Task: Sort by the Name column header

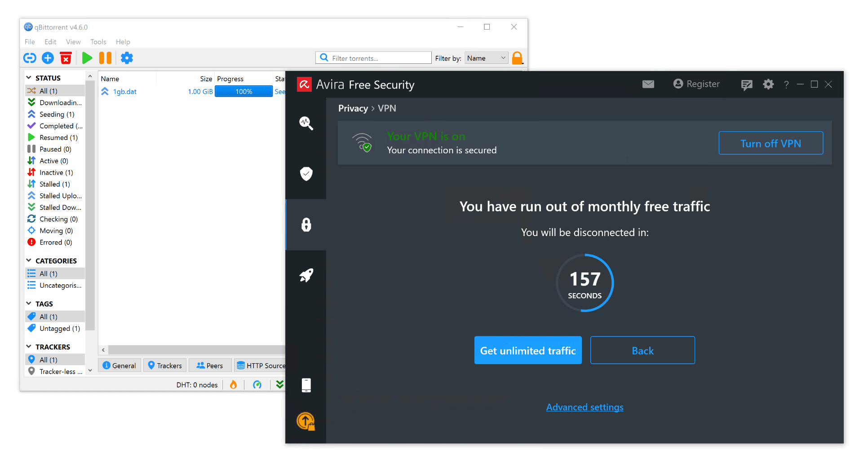Action: pos(128,79)
